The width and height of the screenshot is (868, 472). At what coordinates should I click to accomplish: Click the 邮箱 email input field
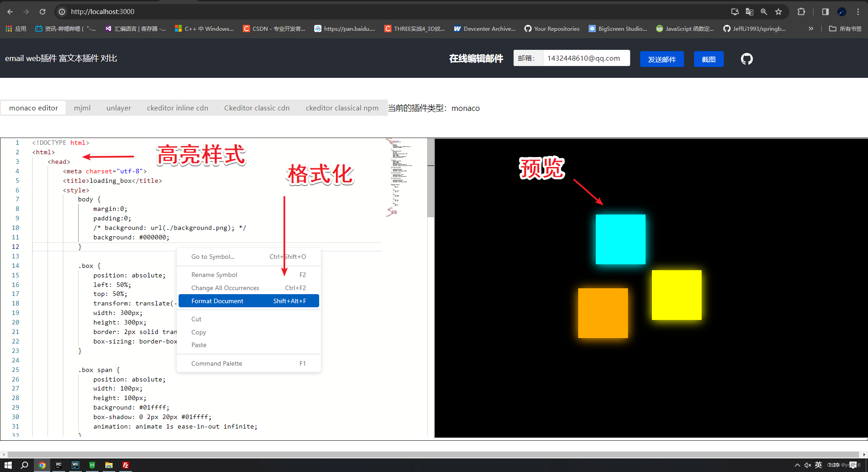[585, 58]
